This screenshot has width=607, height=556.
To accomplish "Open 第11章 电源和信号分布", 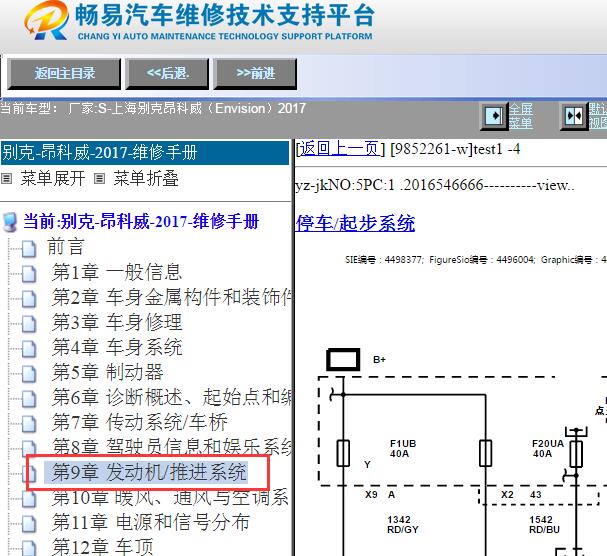I will [151, 522].
